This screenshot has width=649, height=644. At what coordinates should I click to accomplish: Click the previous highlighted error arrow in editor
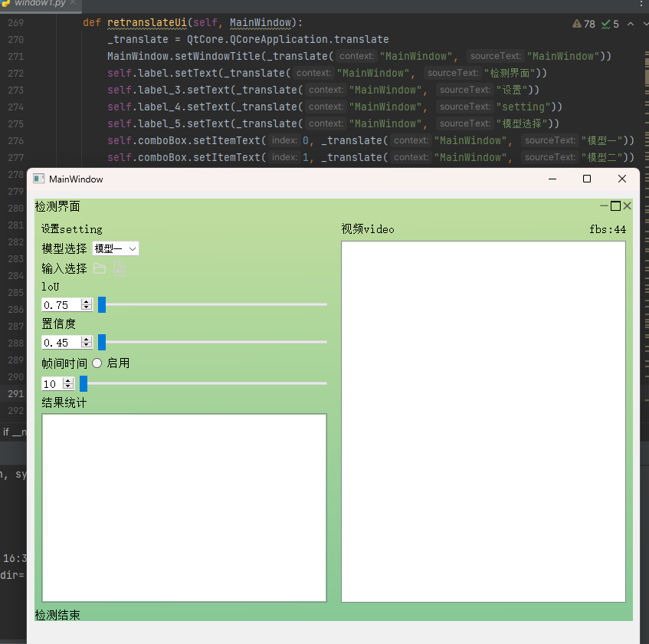coord(631,24)
